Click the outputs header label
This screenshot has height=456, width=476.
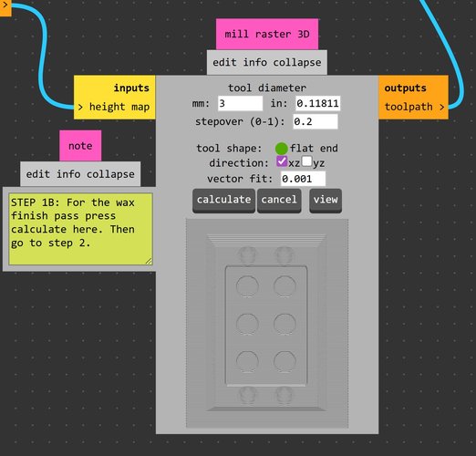[405, 88]
